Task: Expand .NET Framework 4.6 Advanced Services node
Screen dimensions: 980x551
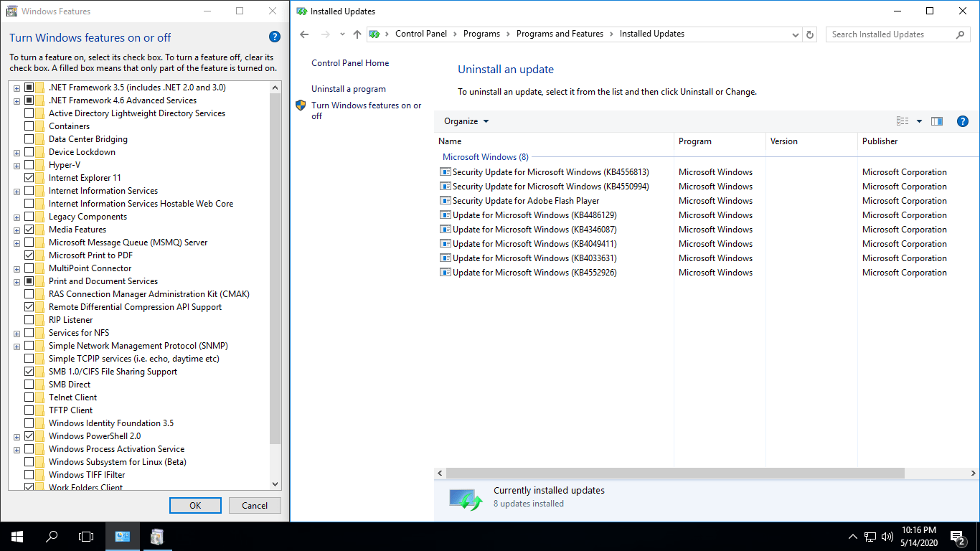Action: (x=17, y=100)
